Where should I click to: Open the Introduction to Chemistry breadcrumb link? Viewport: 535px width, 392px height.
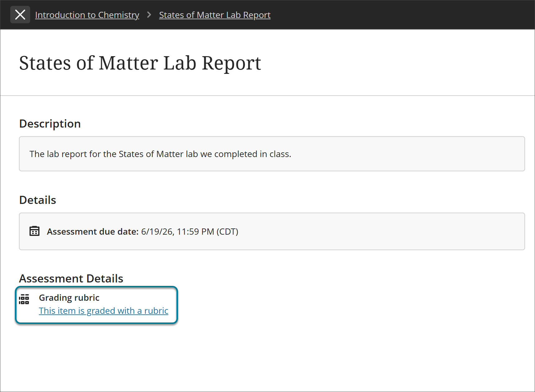coord(87,15)
